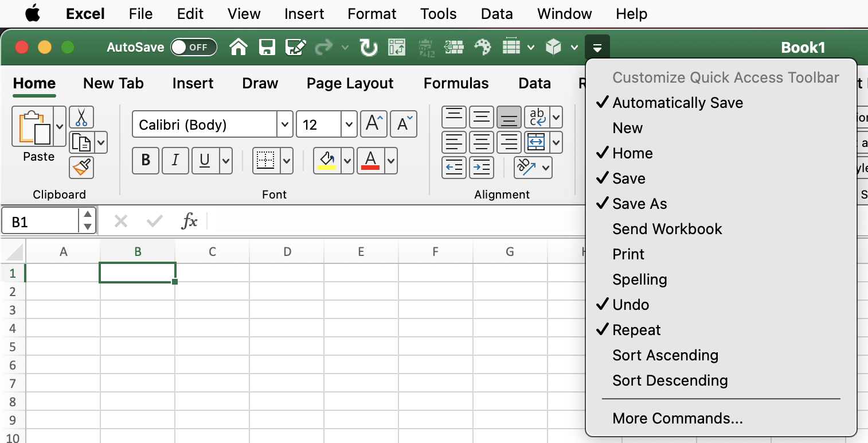The height and width of the screenshot is (443, 868).
Task: Click the Paste clipboard icon
Action: point(34,126)
